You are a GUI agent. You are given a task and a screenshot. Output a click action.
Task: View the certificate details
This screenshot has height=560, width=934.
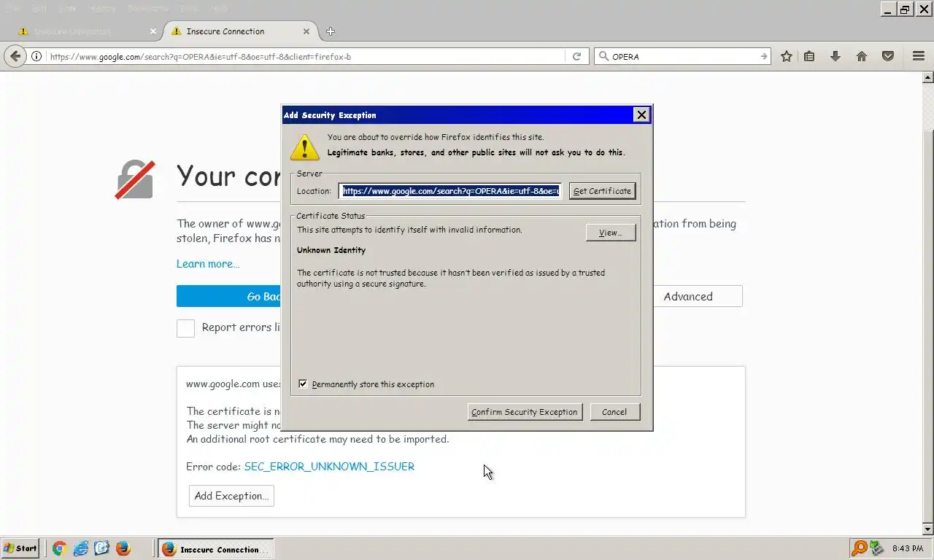[611, 233]
